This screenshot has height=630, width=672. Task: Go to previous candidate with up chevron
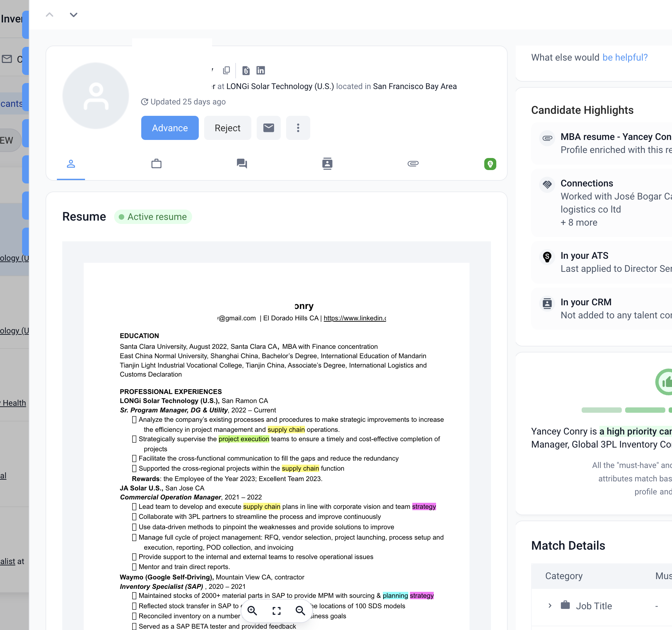pyautogui.click(x=50, y=14)
